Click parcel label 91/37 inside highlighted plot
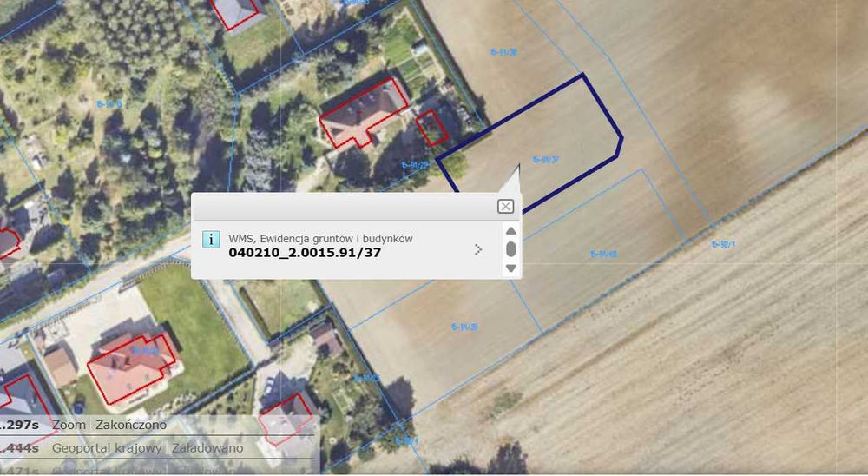Screen dimensions: 868x476 click(x=546, y=160)
